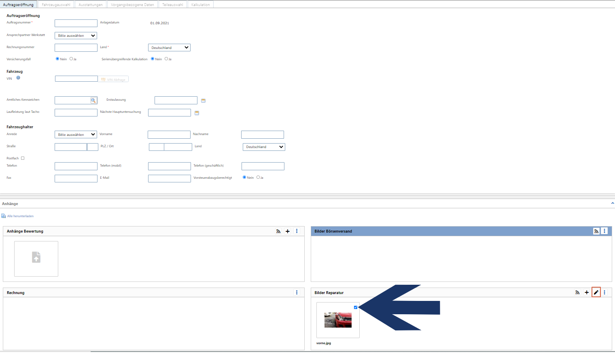
Task: Click the Telefon input field
Action: [76, 166]
